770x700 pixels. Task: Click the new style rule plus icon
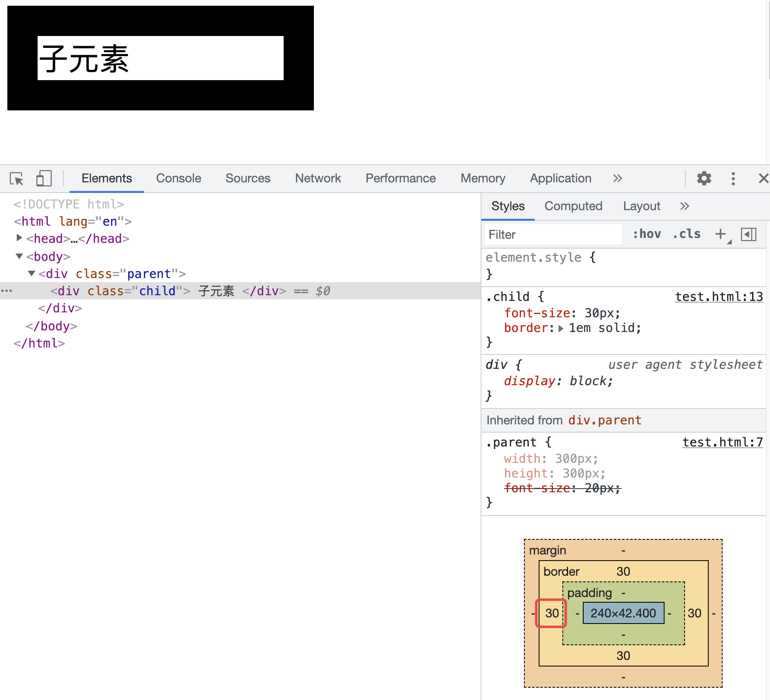(721, 234)
